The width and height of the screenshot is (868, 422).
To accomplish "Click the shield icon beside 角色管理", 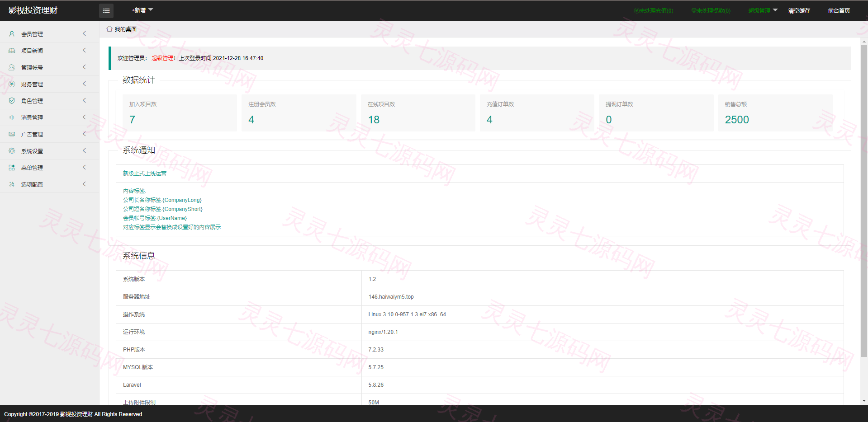I will point(12,101).
